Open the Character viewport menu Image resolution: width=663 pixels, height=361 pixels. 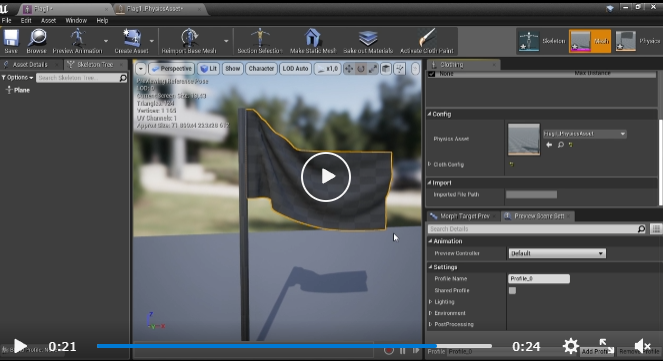[261, 68]
